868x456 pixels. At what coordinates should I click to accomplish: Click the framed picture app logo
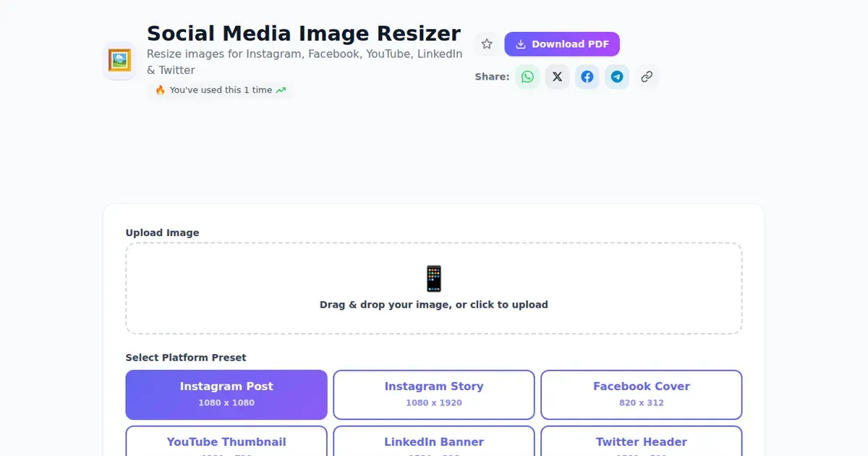pos(119,60)
